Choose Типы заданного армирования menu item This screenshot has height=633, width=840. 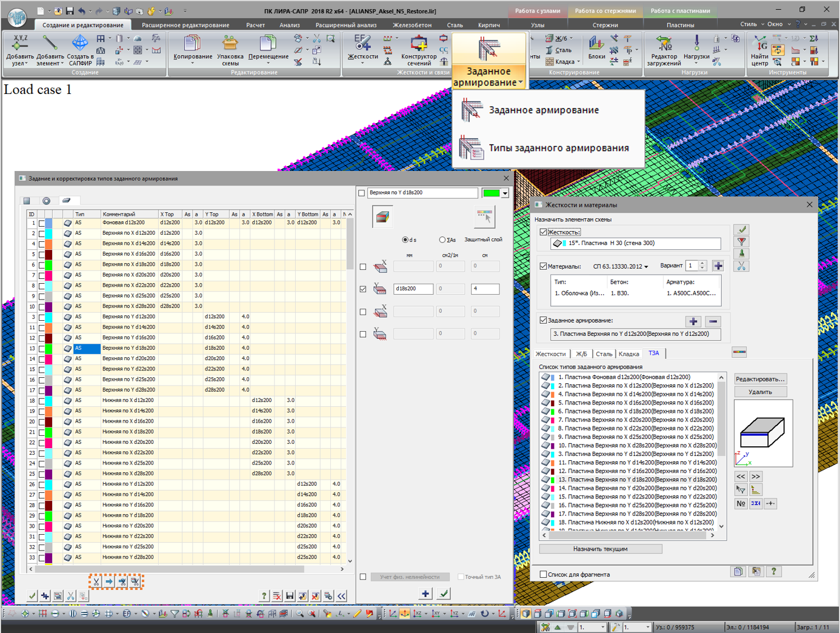coord(558,148)
